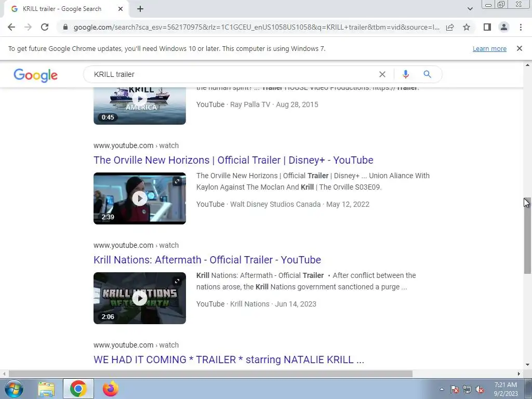Open a new tab with the plus button

click(x=140, y=9)
